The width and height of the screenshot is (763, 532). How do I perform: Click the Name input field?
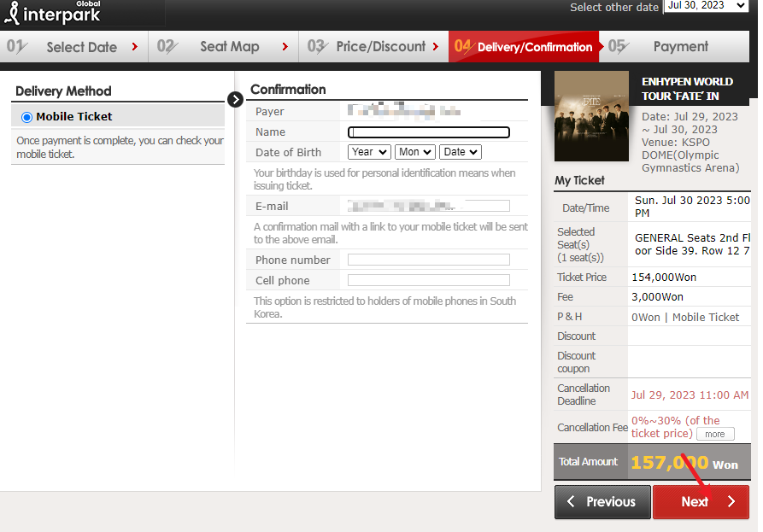coord(429,132)
